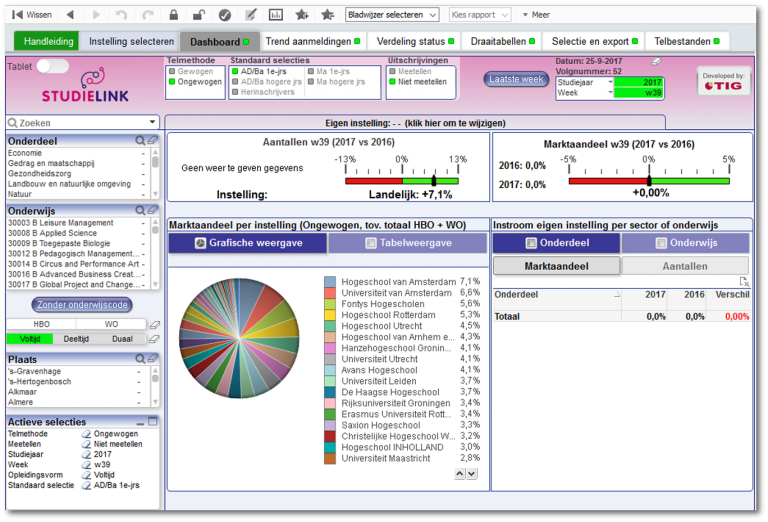Lock current selections with padlock icon
The width and height of the screenshot is (768, 522).
tap(173, 15)
